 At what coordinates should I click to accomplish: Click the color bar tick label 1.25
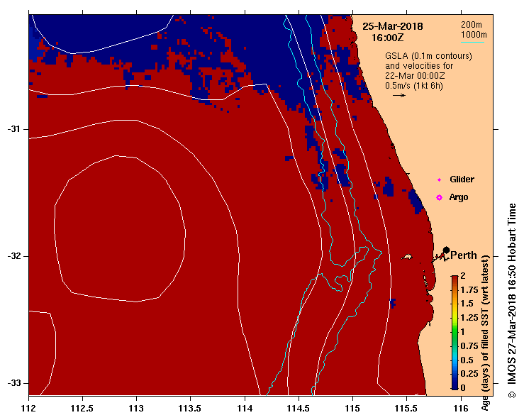point(469,318)
